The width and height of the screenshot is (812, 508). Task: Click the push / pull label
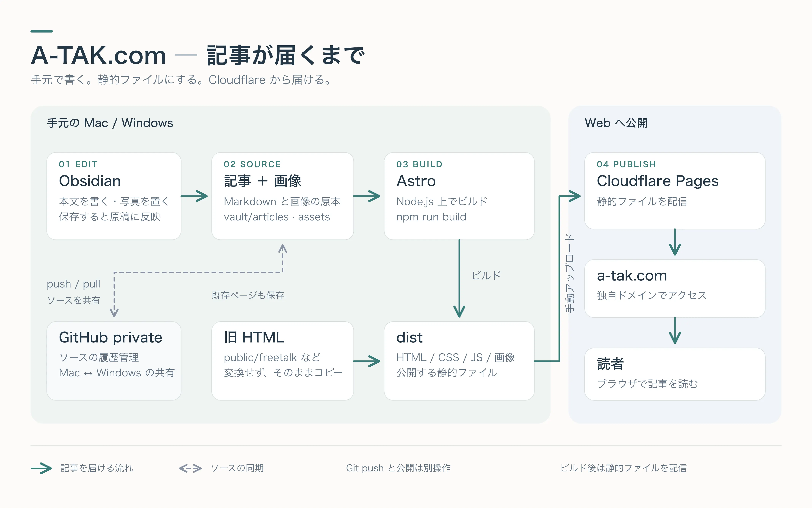tap(73, 284)
